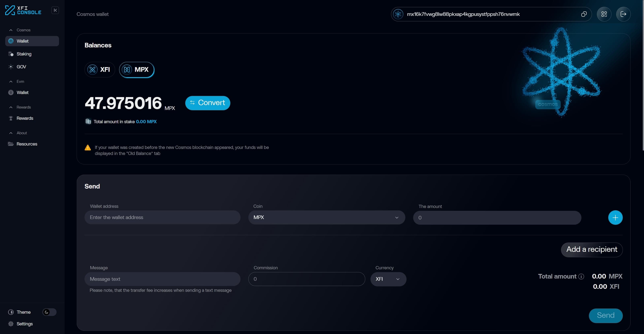Screen dimensions: 644x334
Task: Click the Convert button
Action: [x=207, y=103]
